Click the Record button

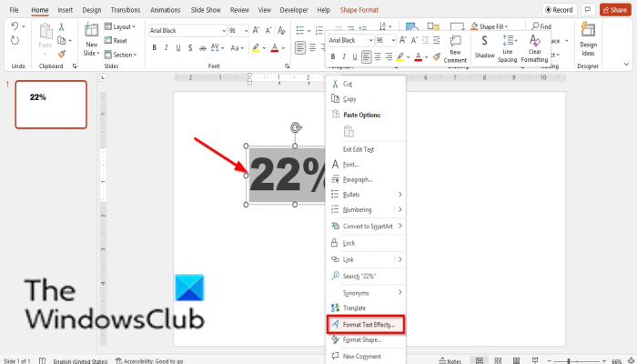559,10
